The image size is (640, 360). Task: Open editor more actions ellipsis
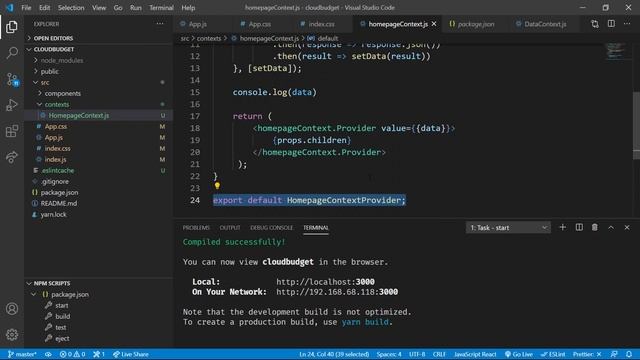[627, 24]
